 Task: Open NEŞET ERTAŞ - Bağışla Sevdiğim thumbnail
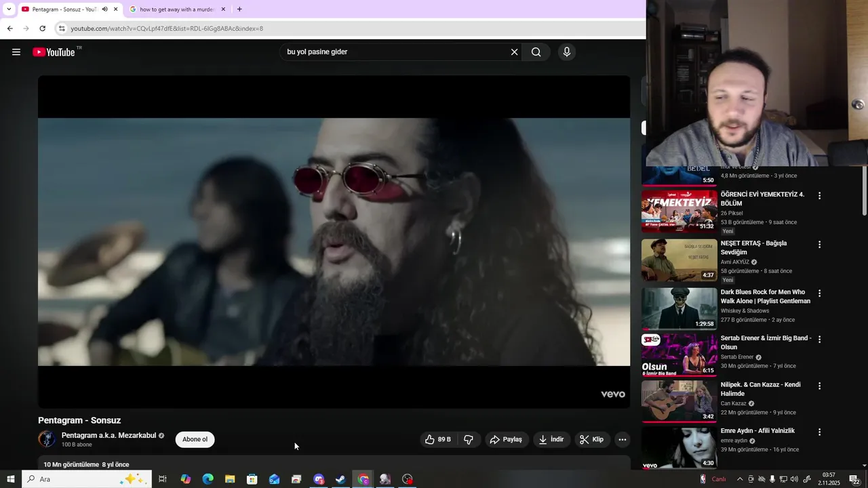click(x=679, y=260)
